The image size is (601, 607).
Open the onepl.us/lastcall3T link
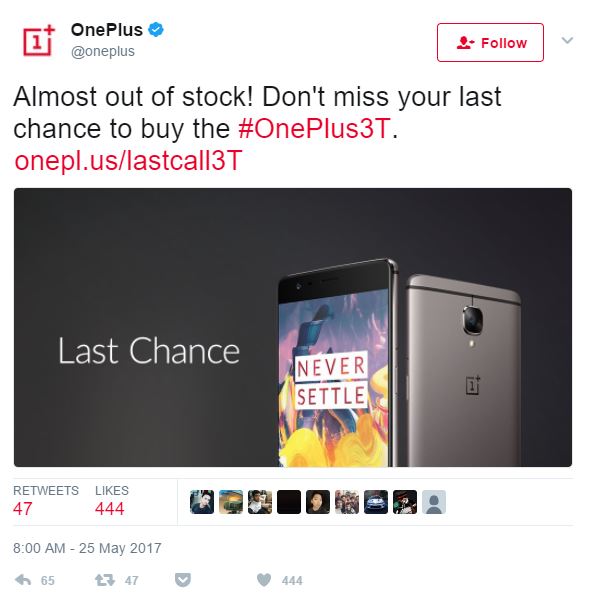[x=128, y=160]
